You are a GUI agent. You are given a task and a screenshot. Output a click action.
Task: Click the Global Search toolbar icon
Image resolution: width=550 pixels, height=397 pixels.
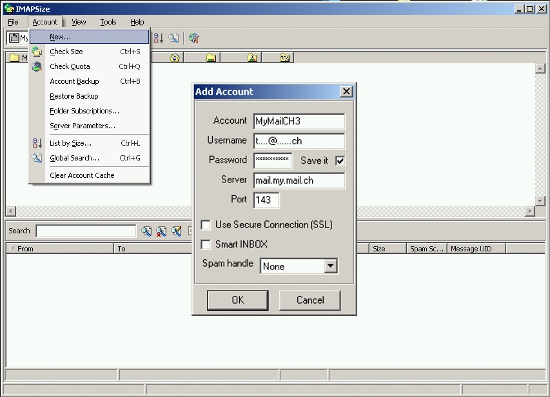pyautogui.click(x=174, y=38)
